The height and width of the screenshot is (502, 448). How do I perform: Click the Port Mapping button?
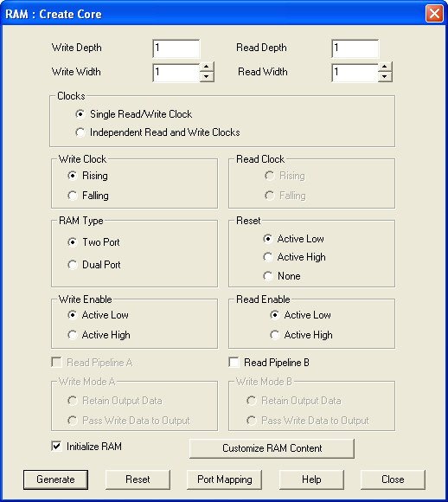click(x=224, y=479)
